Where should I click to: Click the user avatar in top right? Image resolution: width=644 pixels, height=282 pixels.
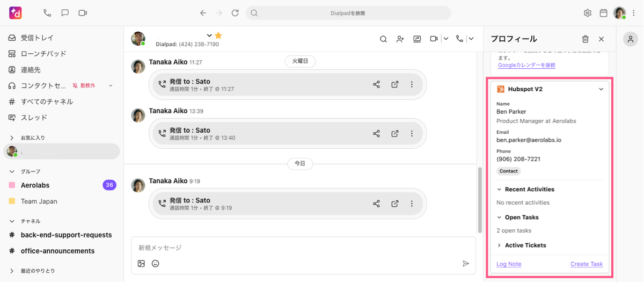[x=619, y=13]
